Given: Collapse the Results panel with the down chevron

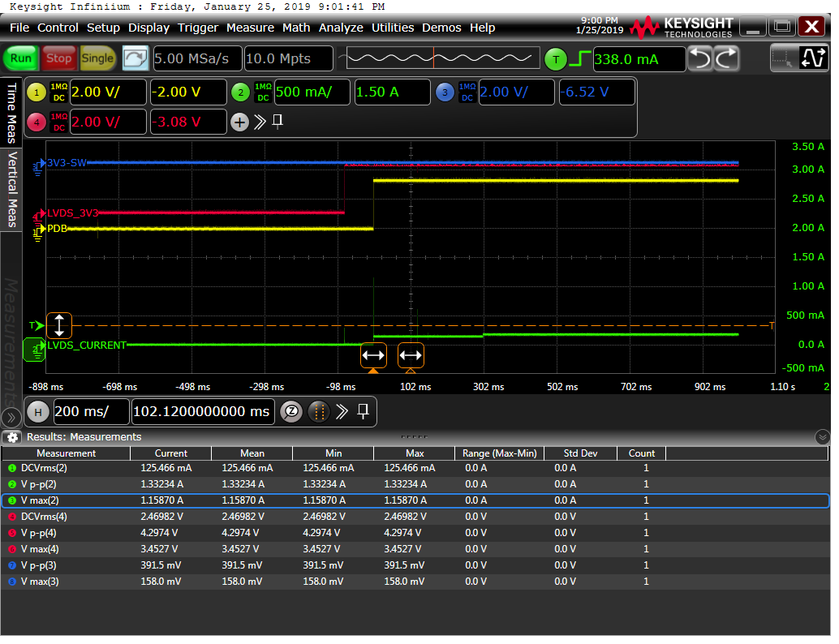Looking at the screenshot, I should pyautogui.click(x=823, y=437).
